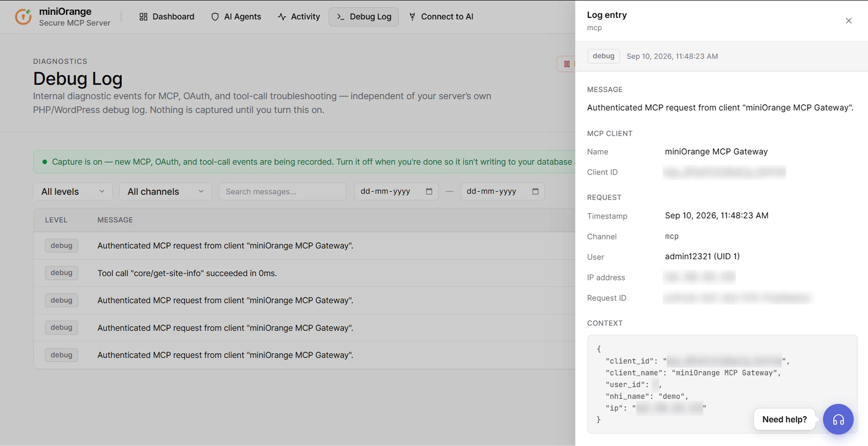This screenshot has width=868, height=446.
Task: Click the "client_name" line in context JSON
Action: [x=693, y=373]
